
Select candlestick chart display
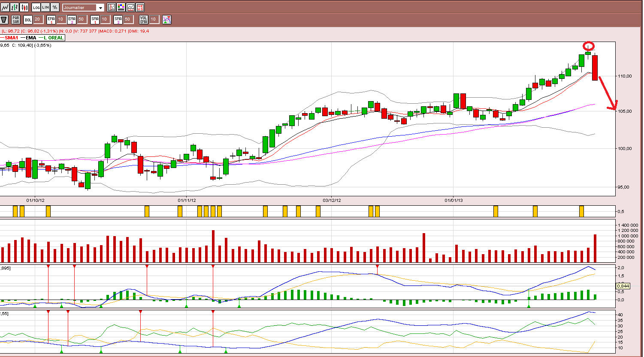pyautogui.click(x=24, y=7)
